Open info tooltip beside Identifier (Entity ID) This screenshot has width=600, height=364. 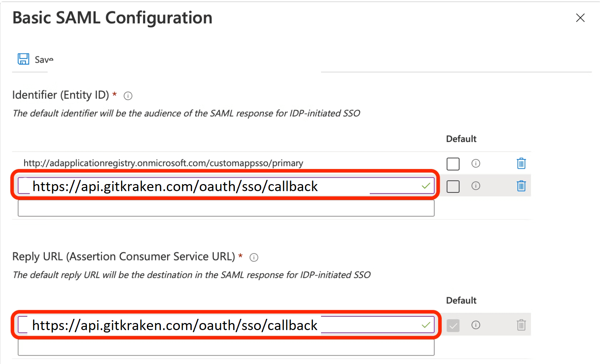128,96
